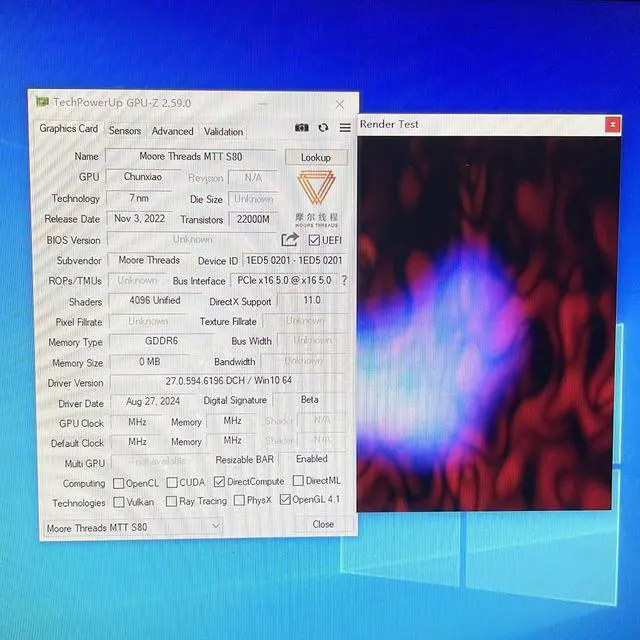Click the Close button at bottom of GPU-Z
Screen dimensions: 640x640
323,524
